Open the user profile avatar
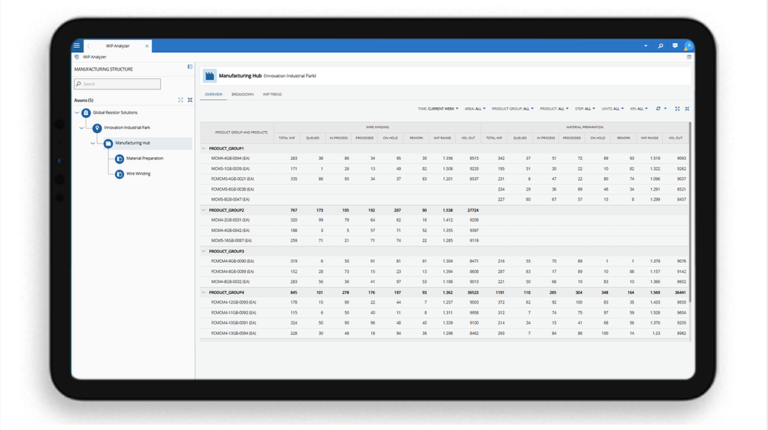768x430 pixels. [688, 46]
